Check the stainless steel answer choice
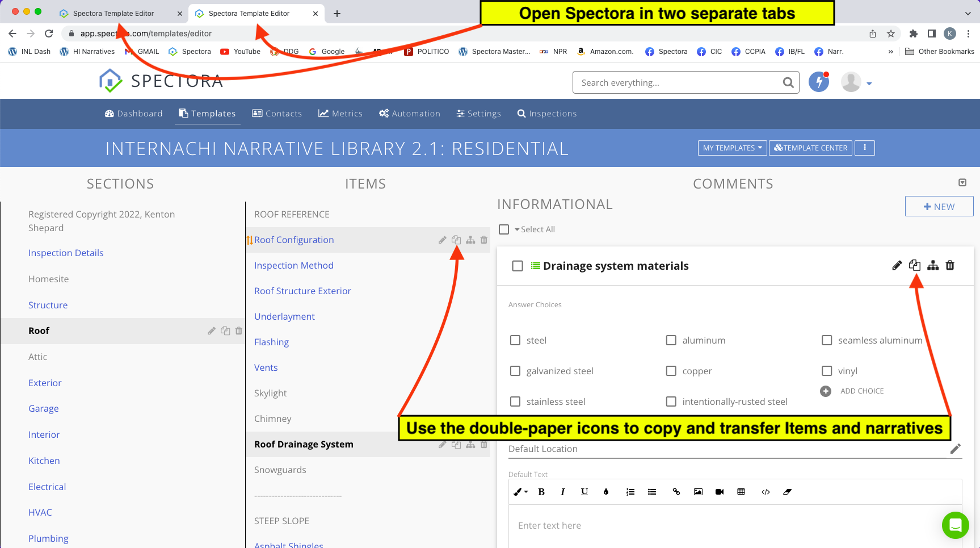 [515, 401]
